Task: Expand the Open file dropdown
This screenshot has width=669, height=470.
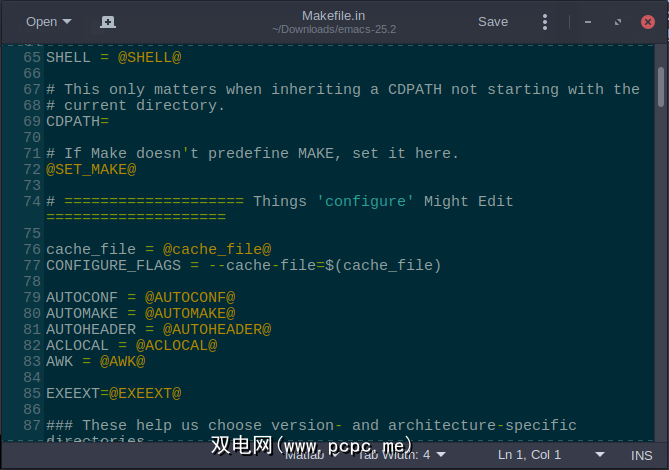Action: (48, 22)
